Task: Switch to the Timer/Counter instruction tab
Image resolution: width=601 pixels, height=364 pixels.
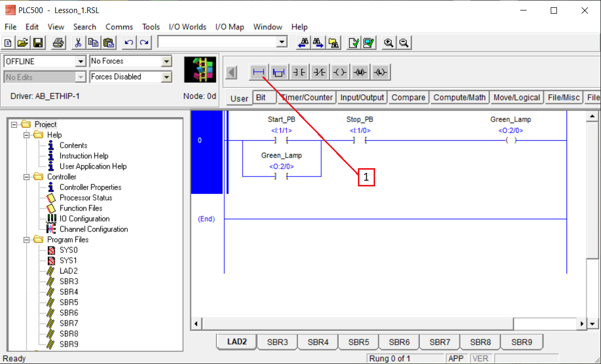Action: click(x=307, y=97)
